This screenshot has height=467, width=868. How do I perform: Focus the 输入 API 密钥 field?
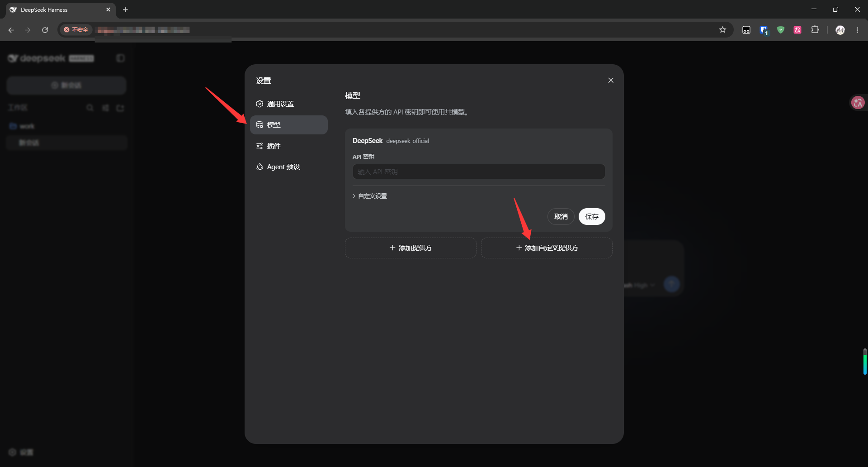(479, 172)
